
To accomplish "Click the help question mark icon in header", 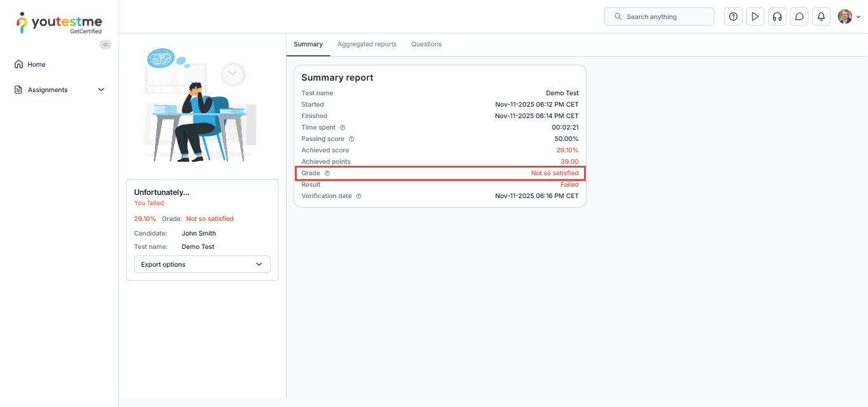I will [733, 17].
